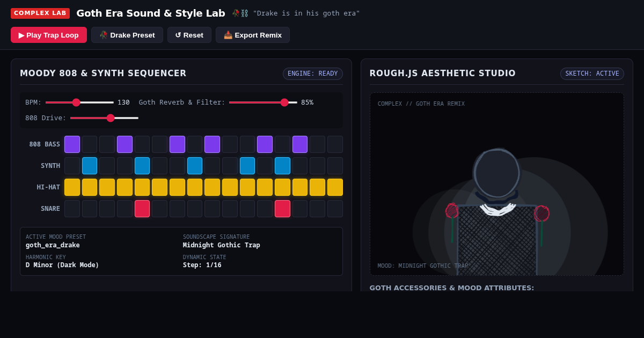Enable SYNTH step 16
This screenshot has width=644, height=338.
(x=335, y=166)
